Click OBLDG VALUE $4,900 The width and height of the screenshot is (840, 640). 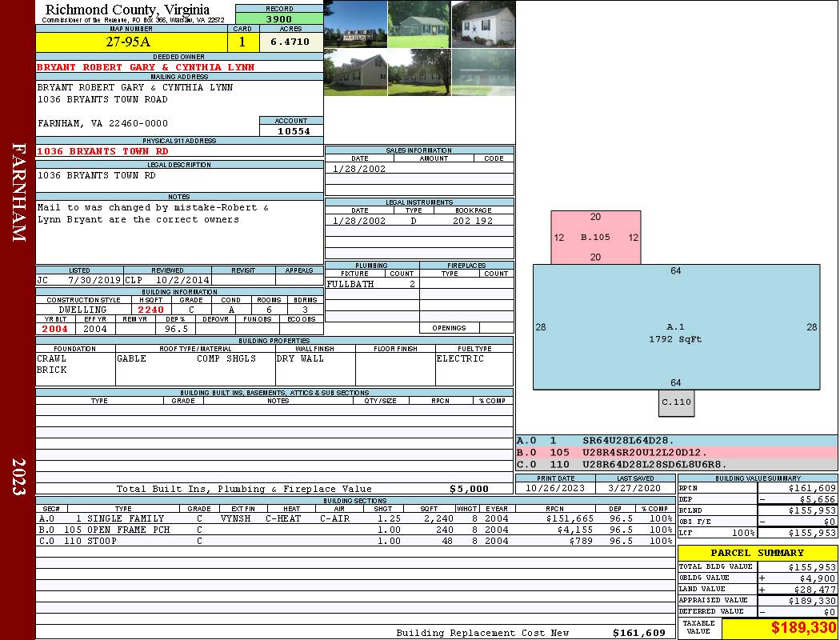[818, 578]
